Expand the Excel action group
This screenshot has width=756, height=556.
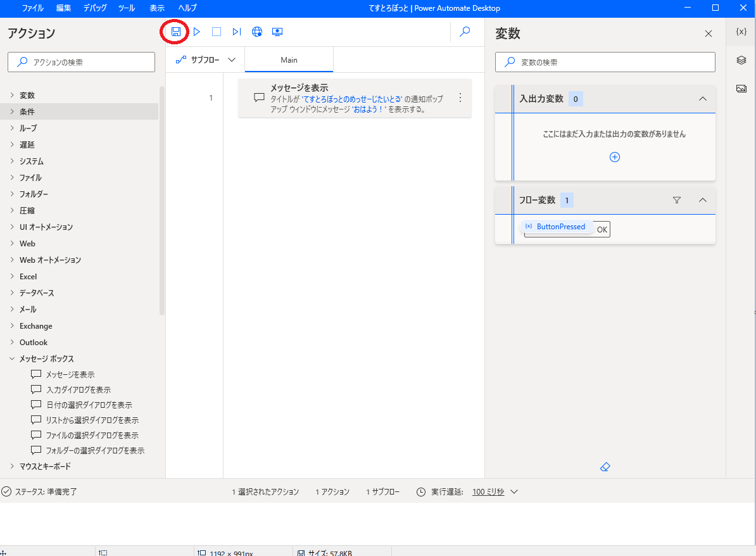[x=28, y=277]
